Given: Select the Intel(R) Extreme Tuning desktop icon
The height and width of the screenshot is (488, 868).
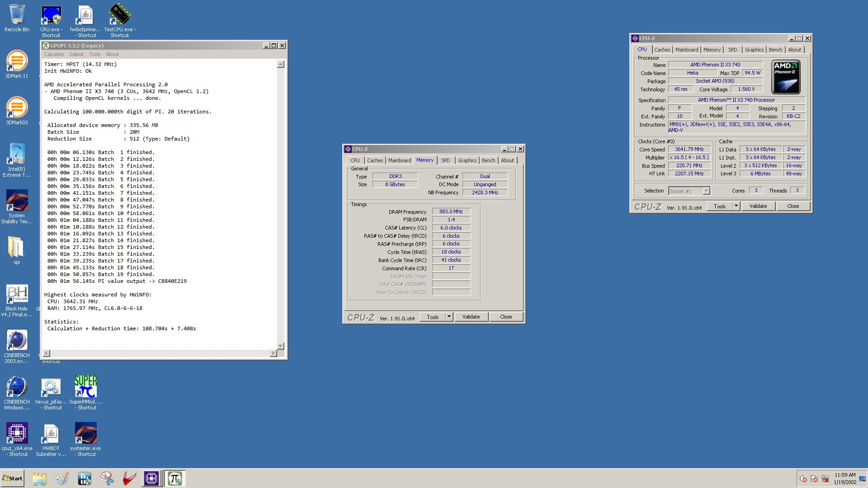Looking at the screenshot, I should tap(17, 160).
